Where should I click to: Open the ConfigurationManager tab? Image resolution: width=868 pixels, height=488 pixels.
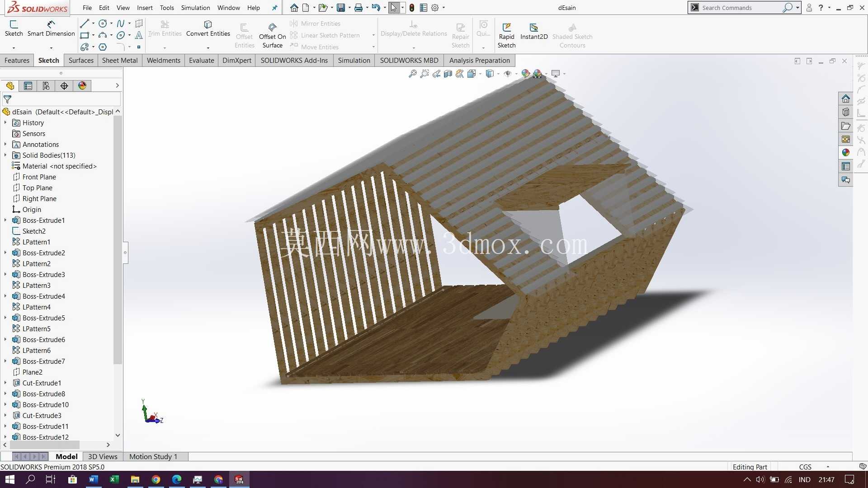coord(46,86)
